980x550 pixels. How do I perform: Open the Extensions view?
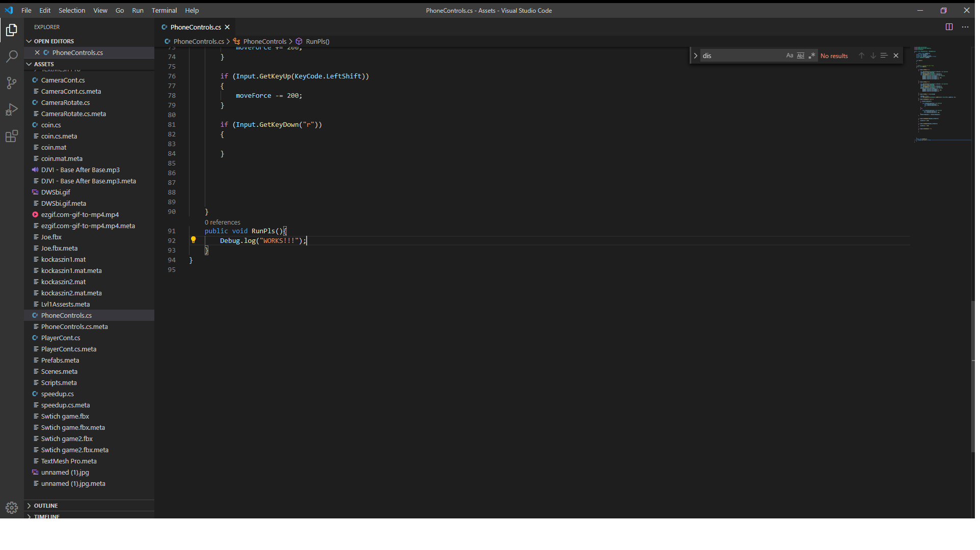(x=12, y=136)
